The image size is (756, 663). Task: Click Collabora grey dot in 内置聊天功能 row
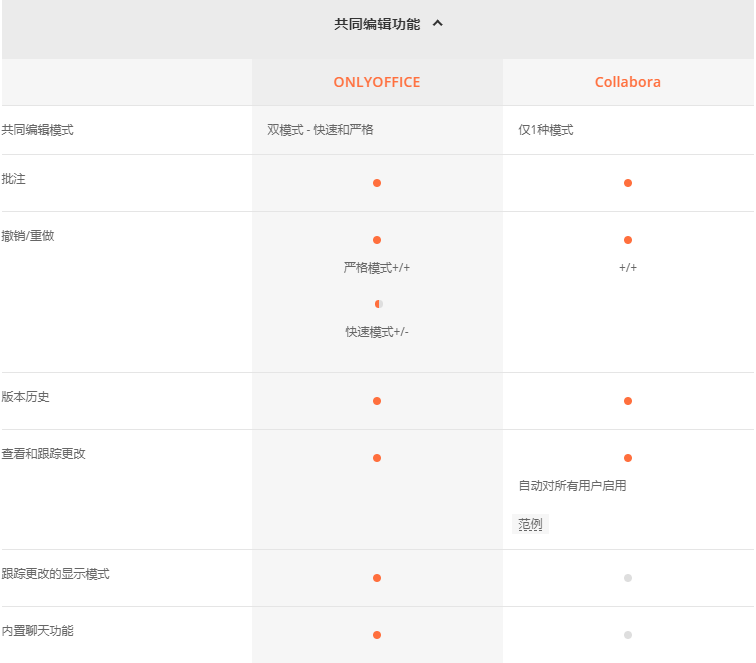[x=628, y=635]
